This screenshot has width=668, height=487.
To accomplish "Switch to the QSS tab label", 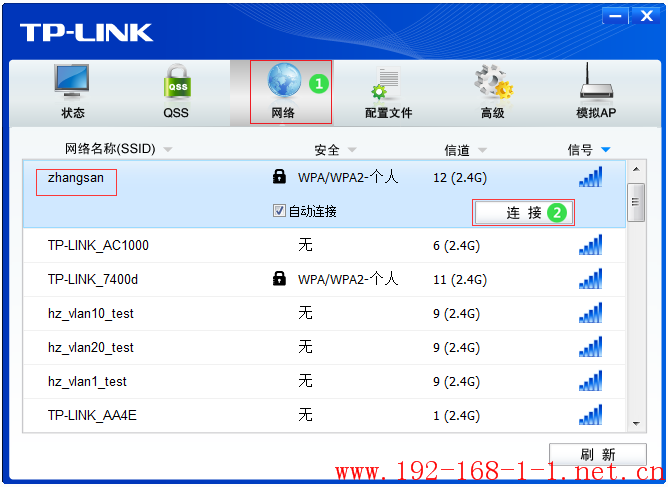I will coord(176,113).
